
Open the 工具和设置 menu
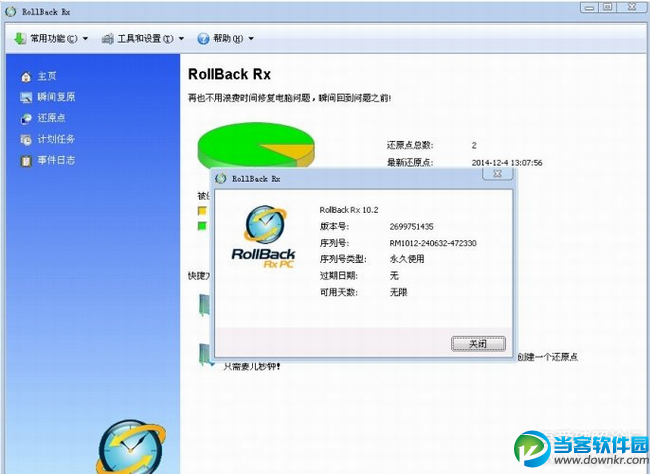click(x=145, y=39)
